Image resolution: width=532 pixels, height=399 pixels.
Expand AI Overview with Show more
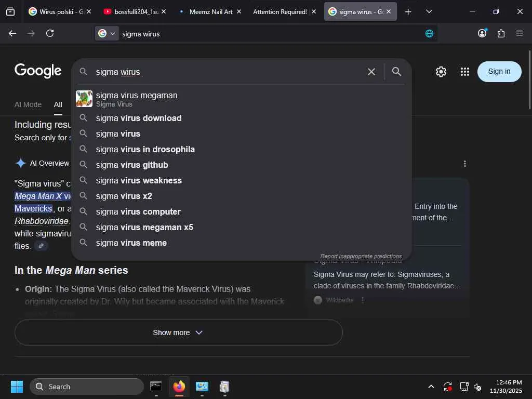(179, 332)
